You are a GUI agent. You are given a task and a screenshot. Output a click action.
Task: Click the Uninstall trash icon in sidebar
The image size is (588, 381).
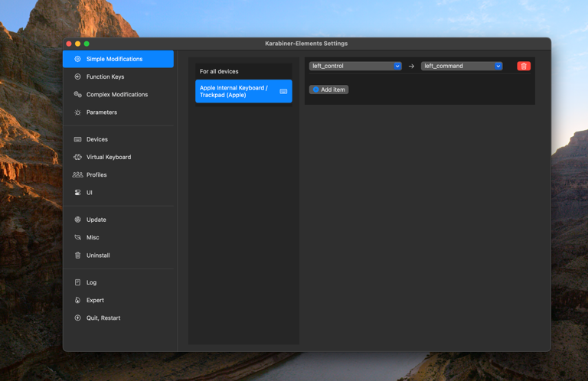[77, 256]
